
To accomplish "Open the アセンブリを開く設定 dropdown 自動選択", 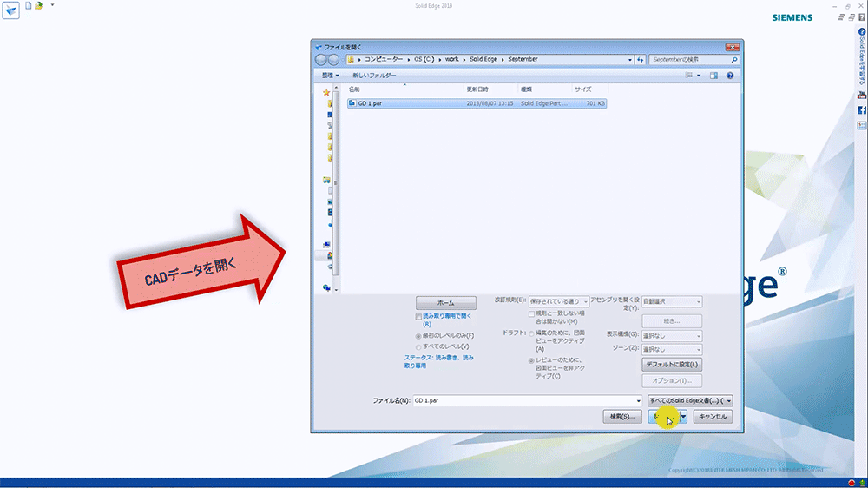I will (x=672, y=301).
